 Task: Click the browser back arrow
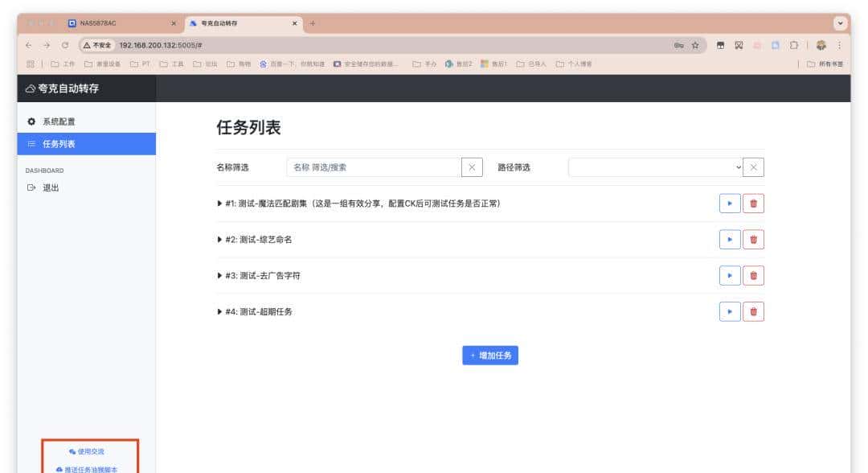pos(31,46)
